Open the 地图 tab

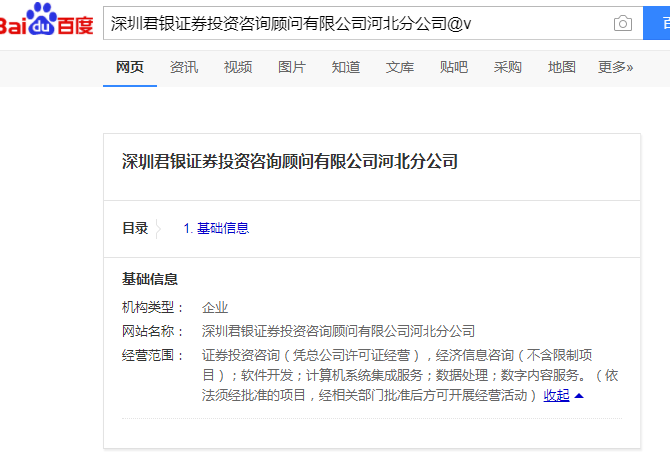pyautogui.click(x=561, y=68)
